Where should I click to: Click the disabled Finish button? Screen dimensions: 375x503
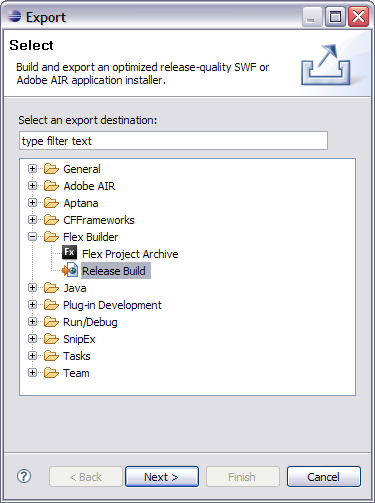point(243,477)
